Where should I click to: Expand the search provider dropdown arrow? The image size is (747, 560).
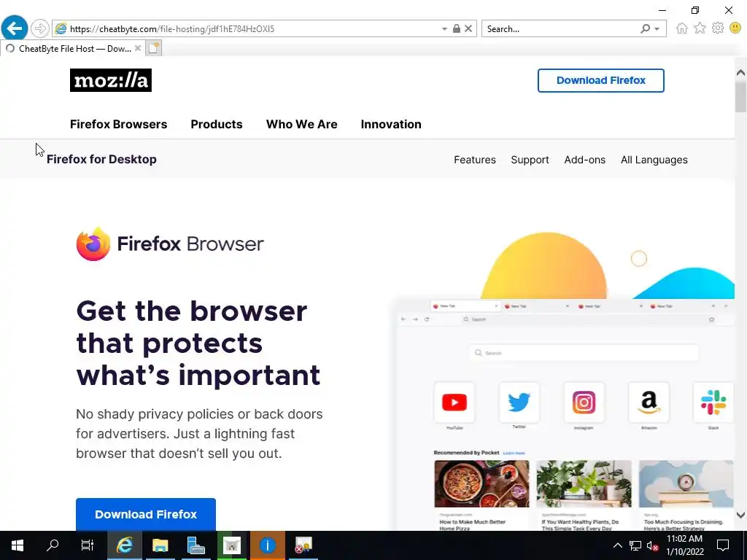[657, 29]
